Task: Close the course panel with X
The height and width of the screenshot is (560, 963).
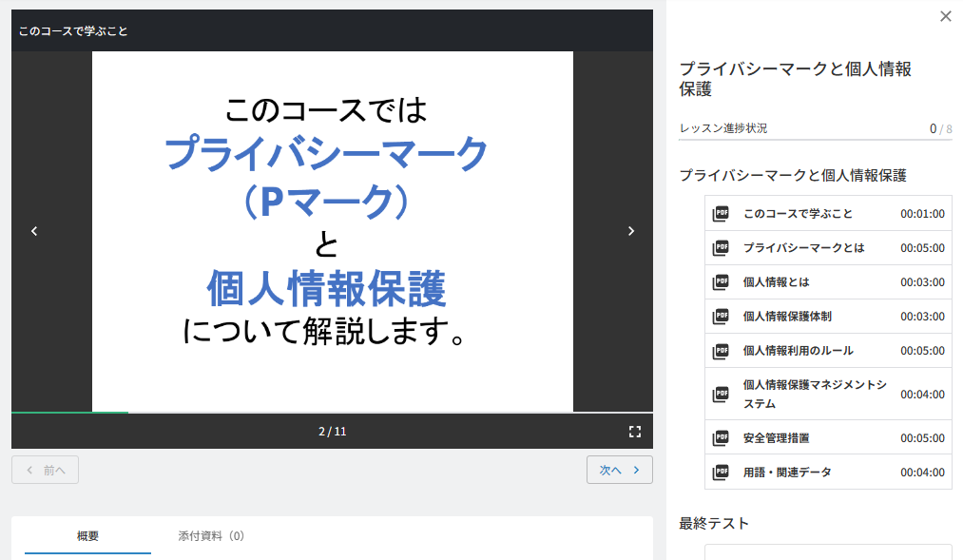Action: click(x=946, y=16)
